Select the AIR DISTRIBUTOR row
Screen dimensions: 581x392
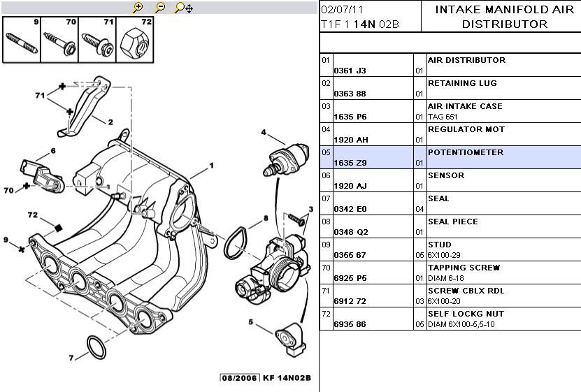click(450, 65)
